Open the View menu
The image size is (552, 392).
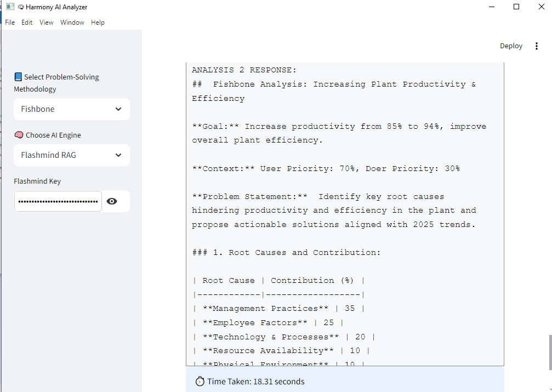46,22
